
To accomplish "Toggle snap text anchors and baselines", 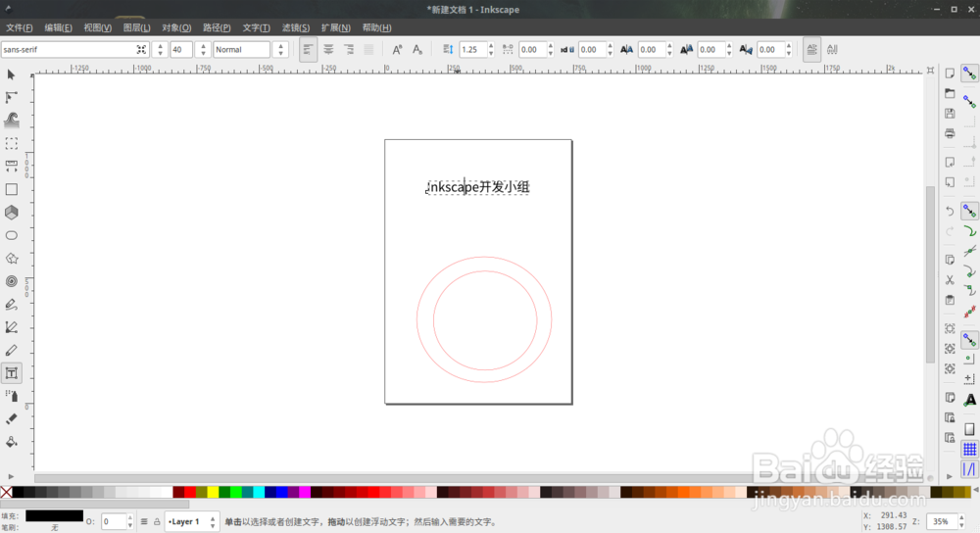I will pyautogui.click(x=969, y=400).
